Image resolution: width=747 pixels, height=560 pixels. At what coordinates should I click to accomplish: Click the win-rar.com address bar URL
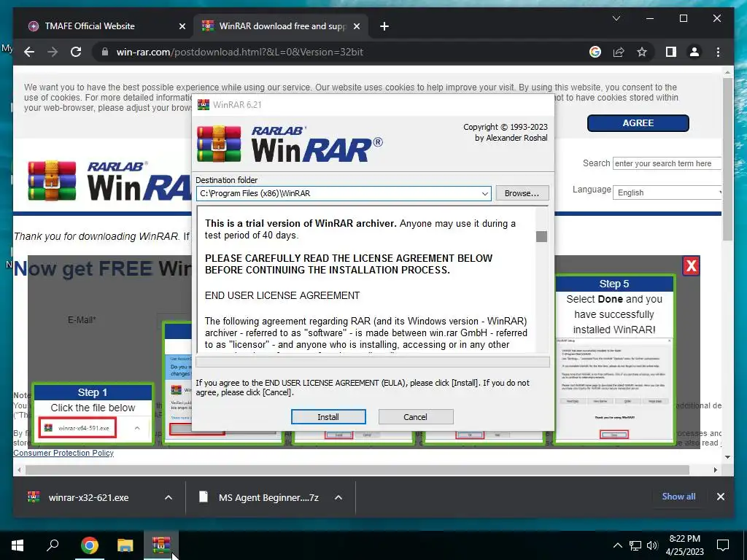(239, 52)
